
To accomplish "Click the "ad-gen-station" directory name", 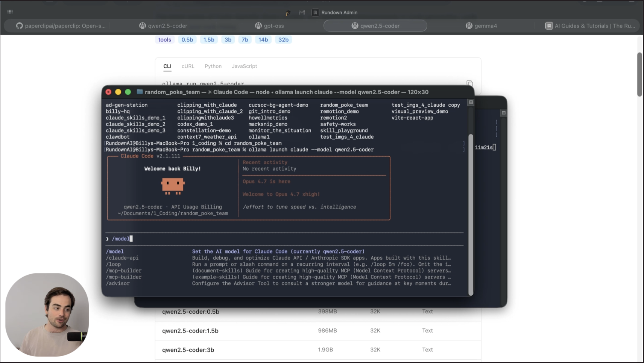I will click(127, 105).
